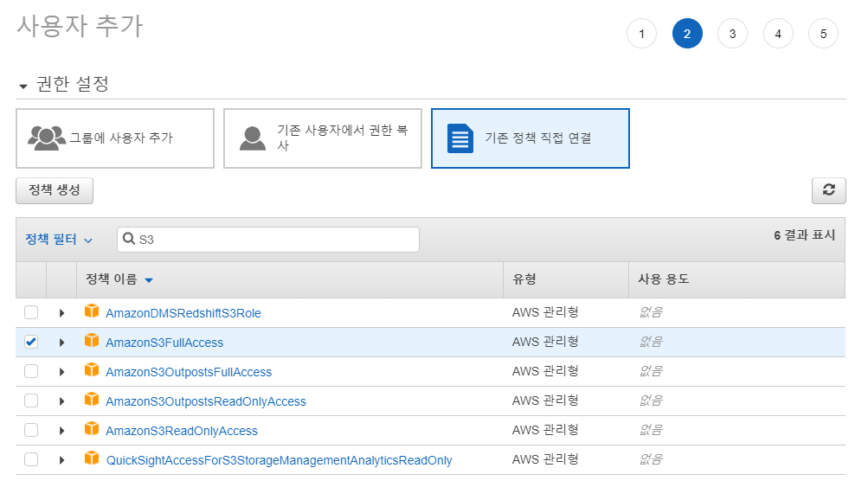
Task: Open QuickSightAccessForS3StorageManagementAnalyticsReadOnly policy link
Action: (x=279, y=459)
